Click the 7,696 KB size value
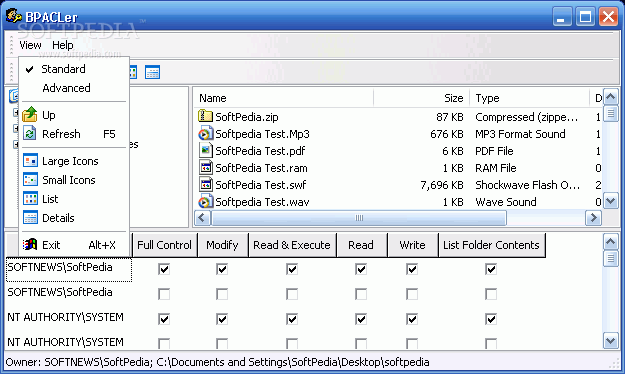Image resolution: width=625 pixels, height=374 pixels. coord(442,185)
